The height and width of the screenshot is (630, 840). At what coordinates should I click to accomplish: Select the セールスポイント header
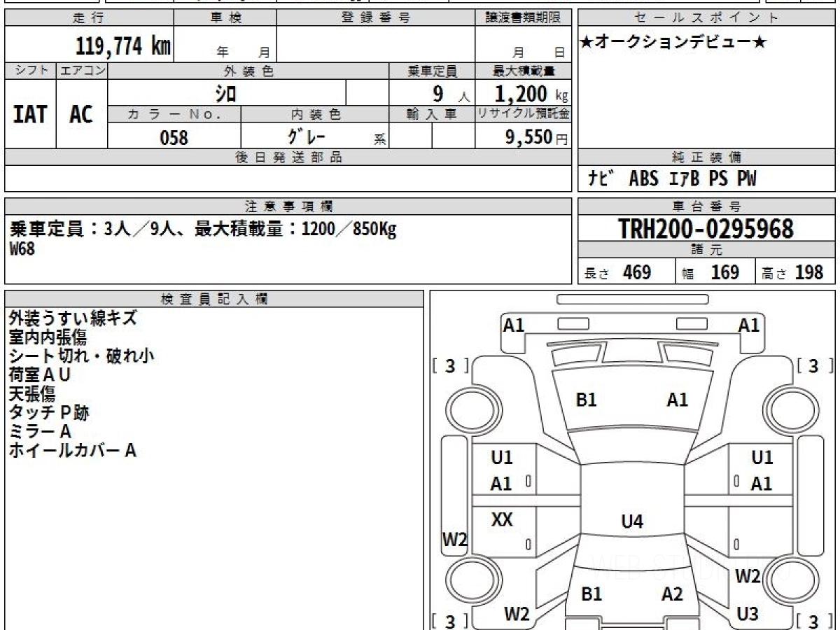(707, 18)
